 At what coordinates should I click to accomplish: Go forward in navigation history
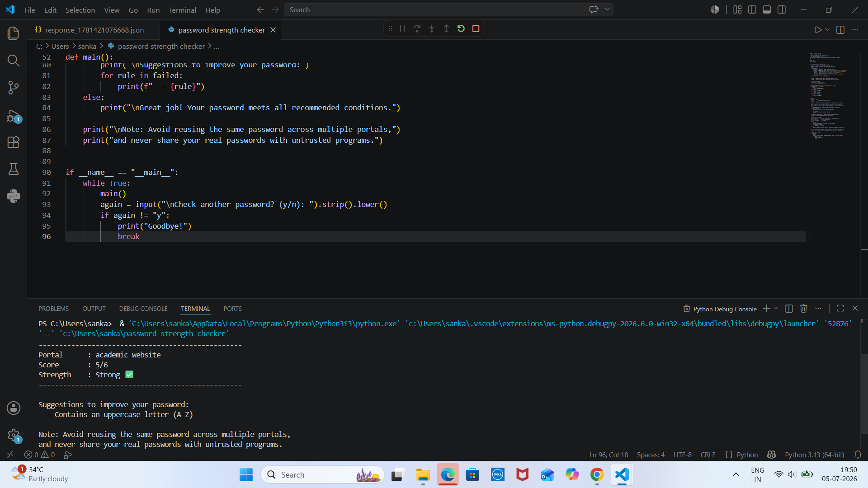tap(275, 9)
